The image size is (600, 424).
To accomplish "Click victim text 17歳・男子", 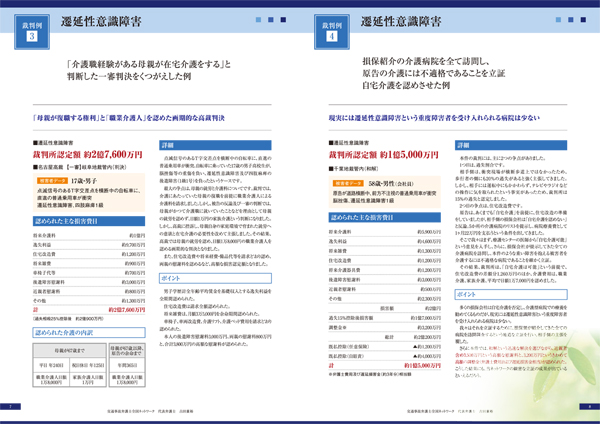I will pyautogui.click(x=84, y=181).
